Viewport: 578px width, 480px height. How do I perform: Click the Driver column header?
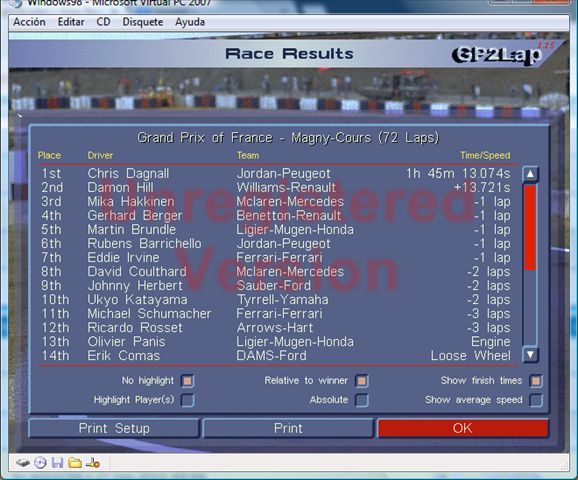click(x=100, y=156)
